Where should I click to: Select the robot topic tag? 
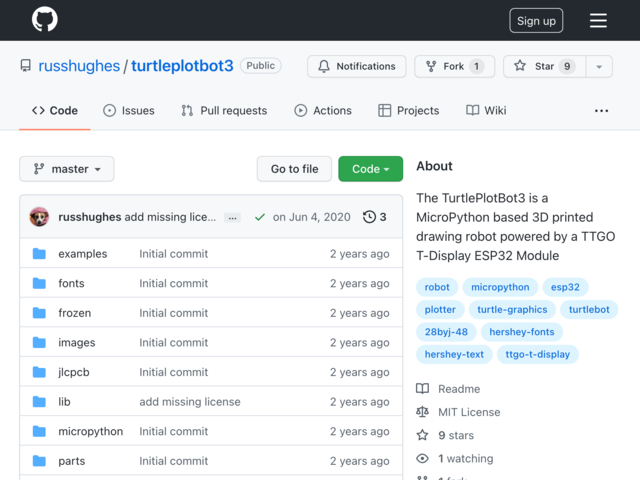point(437,287)
